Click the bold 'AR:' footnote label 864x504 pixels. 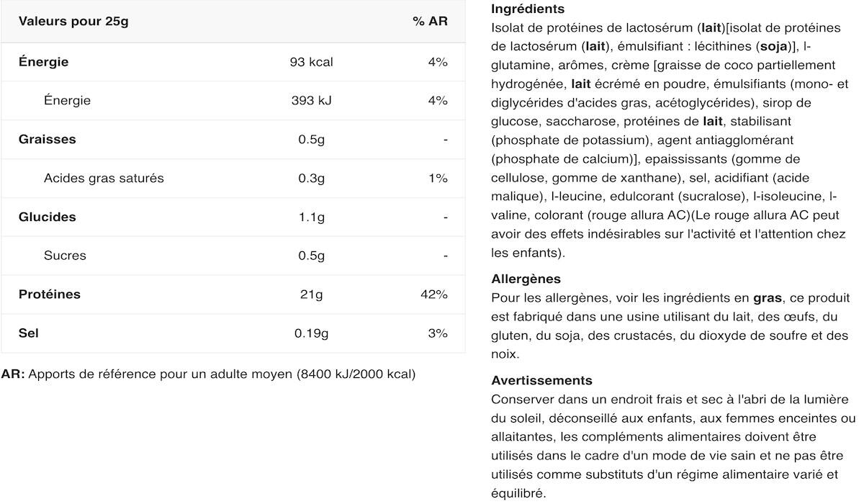coord(14,374)
